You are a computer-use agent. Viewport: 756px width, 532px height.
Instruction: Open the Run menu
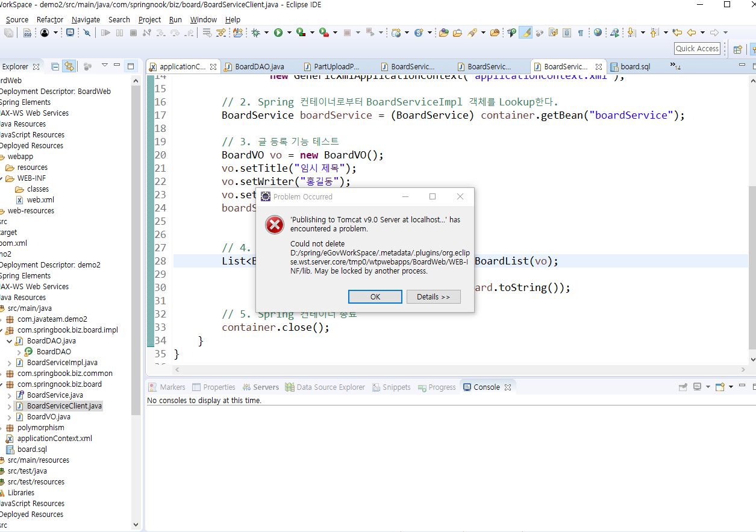(x=175, y=19)
